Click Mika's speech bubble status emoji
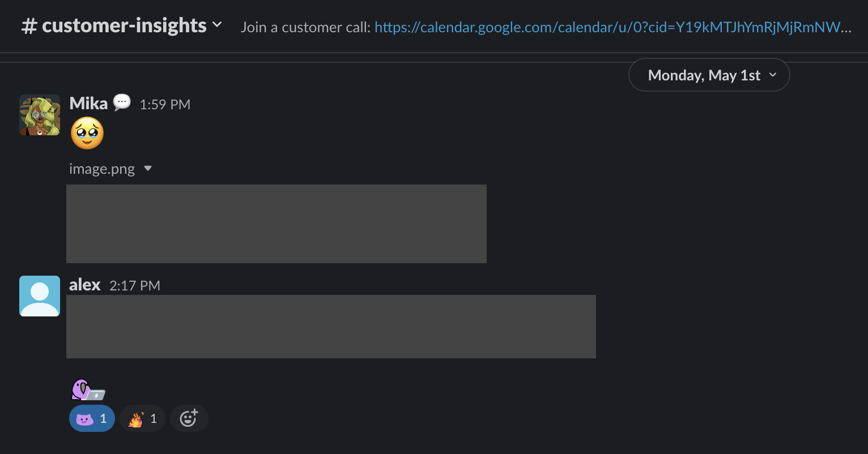 122,102
